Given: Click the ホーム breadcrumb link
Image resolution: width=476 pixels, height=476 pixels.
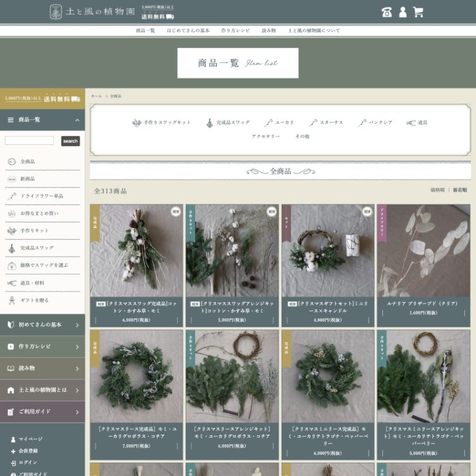Looking at the screenshot, I should pyautogui.click(x=96, y=96).
